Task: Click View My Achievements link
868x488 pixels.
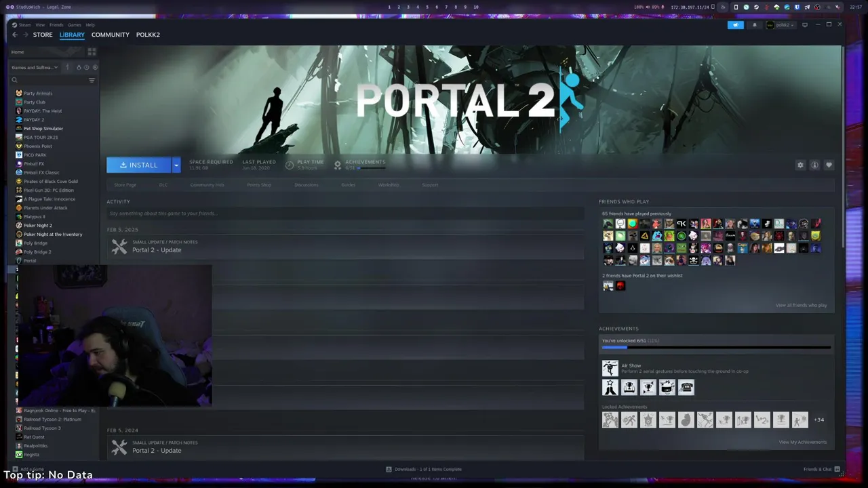Action: (x=803, y=442)
